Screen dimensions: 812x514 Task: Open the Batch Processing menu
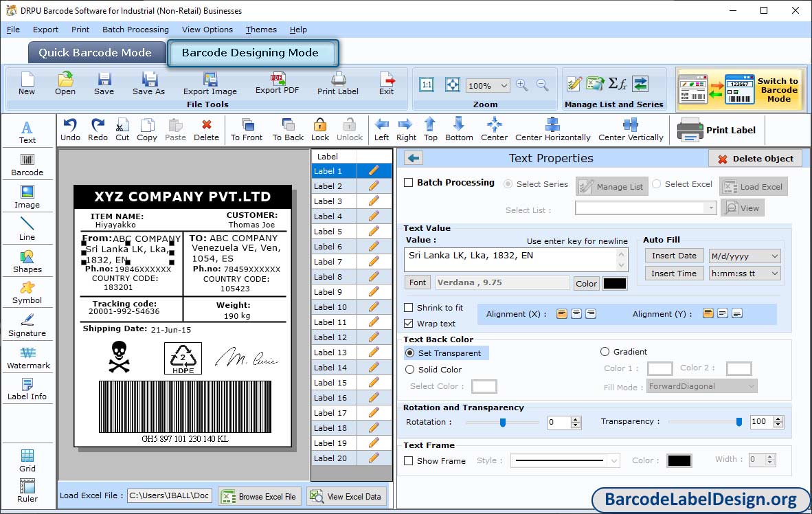tap(136, 30)
